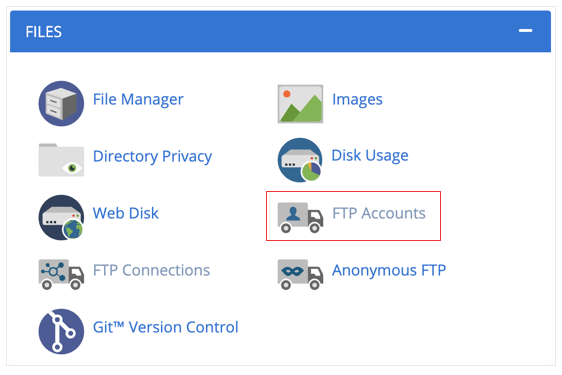Open the Disk Usage text link
This screenshot has height=375, width=562.
pyautogui.click(x=370, y=156)
